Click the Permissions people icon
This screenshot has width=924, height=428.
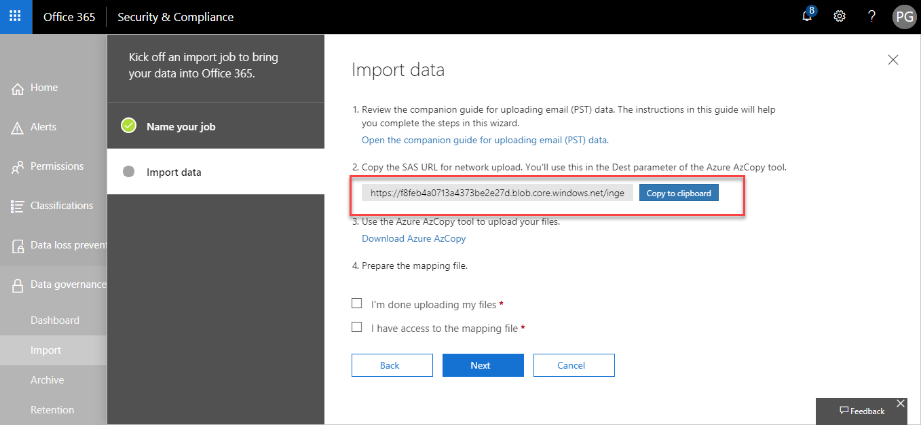coord(18,167)
